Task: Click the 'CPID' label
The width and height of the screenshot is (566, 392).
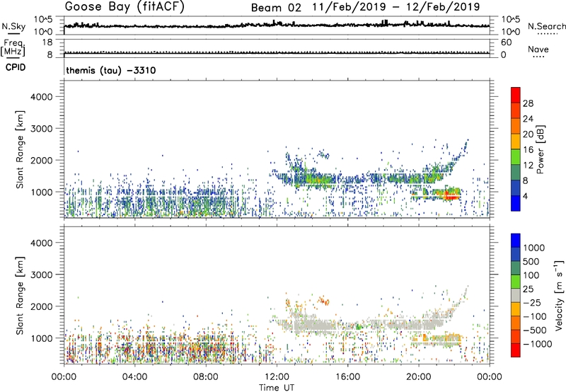Action: pos(16,67)
